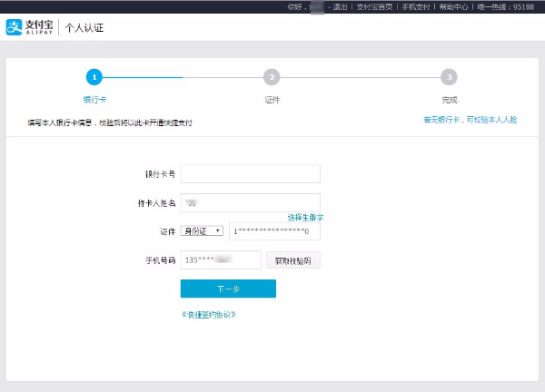Click the 退出 logout link
This screenshot has width=545, height=392.
pyautogui.click(x=340, y=6)
